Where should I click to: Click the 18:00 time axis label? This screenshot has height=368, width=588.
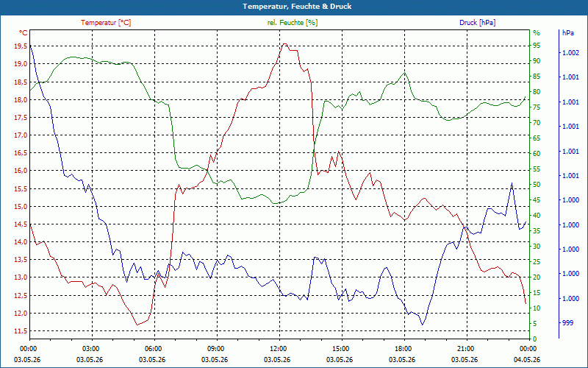tap(403, 348)
